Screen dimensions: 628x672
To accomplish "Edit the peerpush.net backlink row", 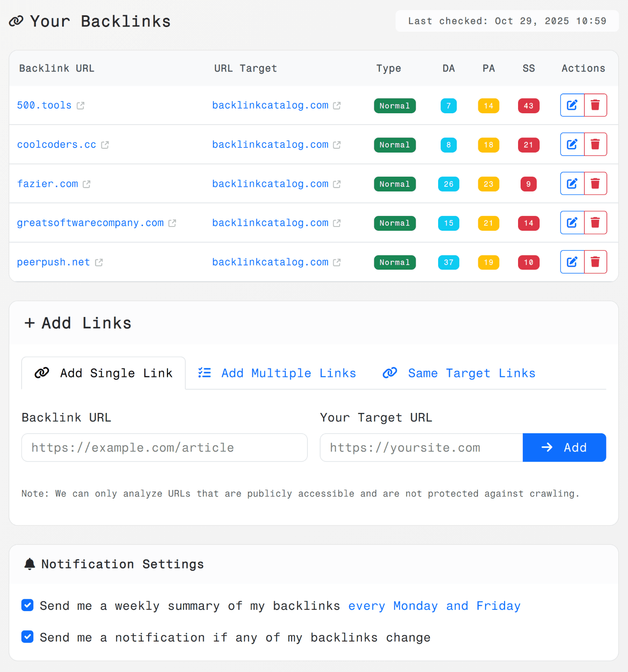I will click(x=572, y=262).
